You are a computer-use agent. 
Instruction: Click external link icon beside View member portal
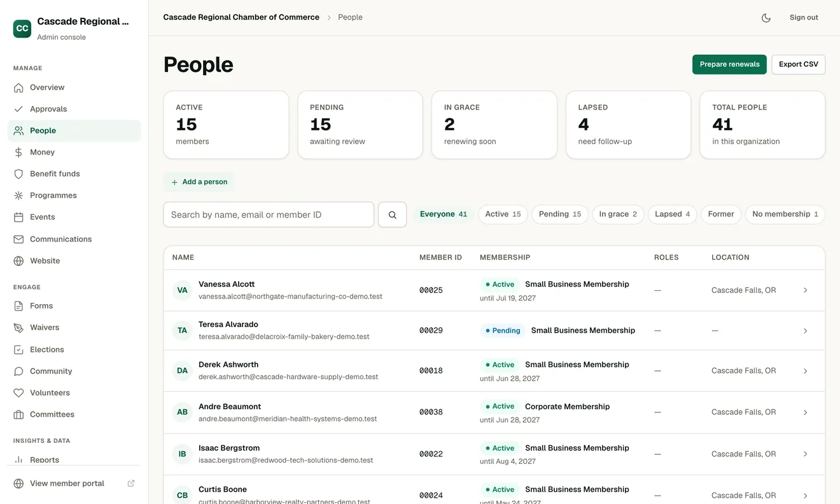coord(131,484)
